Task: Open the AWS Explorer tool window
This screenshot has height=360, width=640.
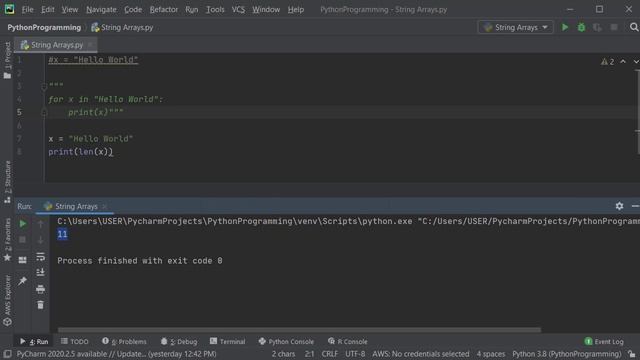Action: click(7, 300)
